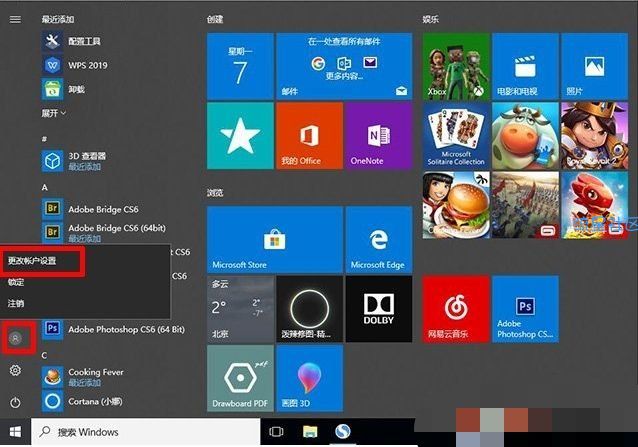This screenshot has height=447, width=638.
Task: Open the 我的 Office tile
Action: tap(309, 135)
